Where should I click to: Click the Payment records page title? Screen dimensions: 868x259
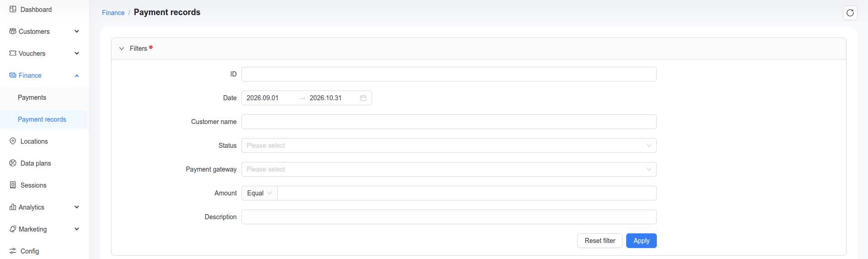167,12
